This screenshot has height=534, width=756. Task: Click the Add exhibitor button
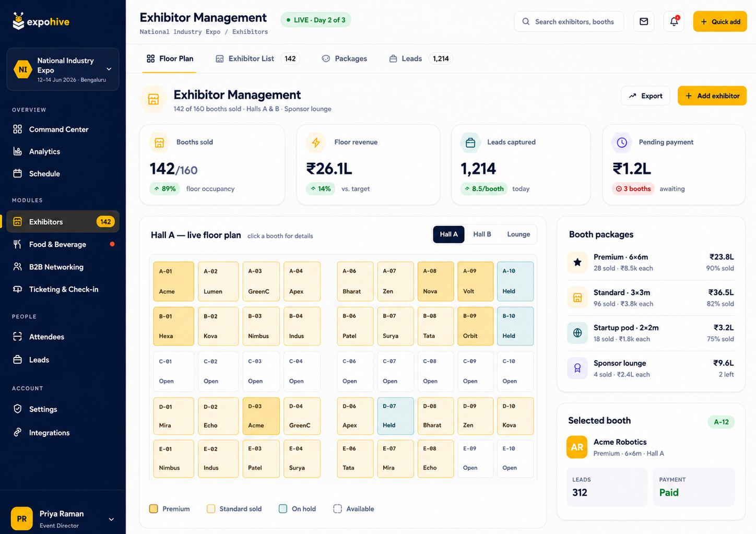point(712,96)
